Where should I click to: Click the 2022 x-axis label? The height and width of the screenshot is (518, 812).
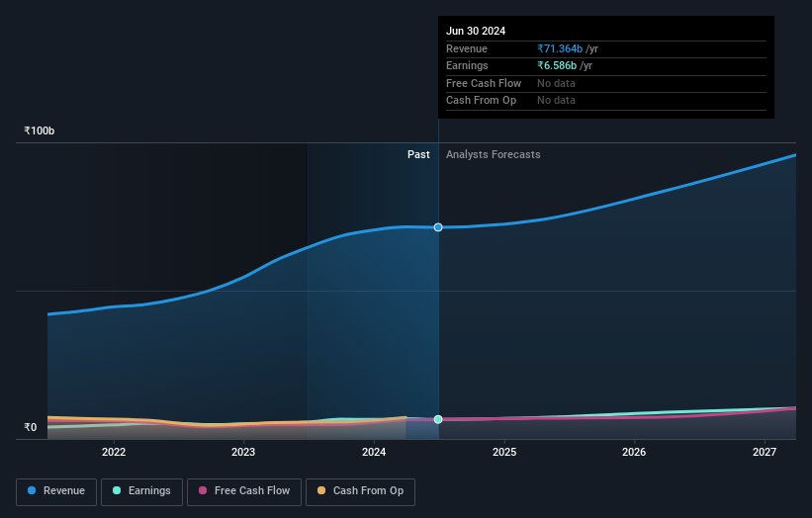[x=114, y=453]
